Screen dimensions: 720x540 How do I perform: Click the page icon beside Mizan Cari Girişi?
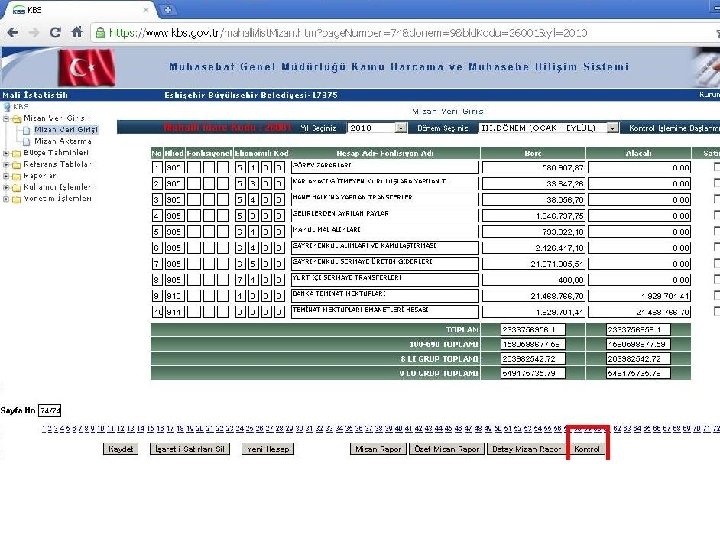[x=27, y=130]
